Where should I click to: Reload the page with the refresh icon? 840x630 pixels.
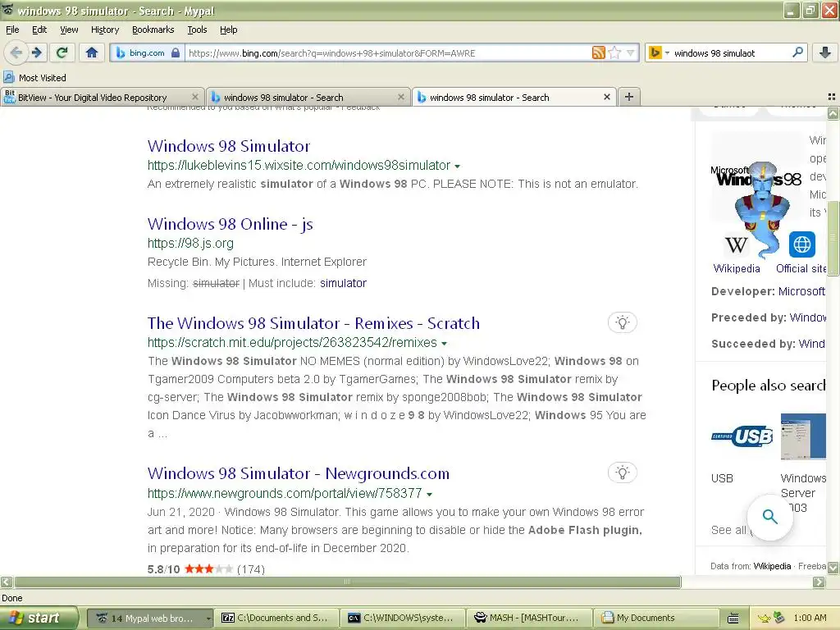(x=62, y=52)
